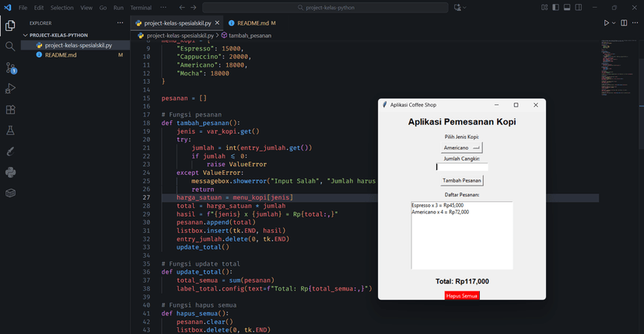This screenshot has width=644, height=334.
Task: Open the Americano coffee type dropdown
Action: click(462, 148)
